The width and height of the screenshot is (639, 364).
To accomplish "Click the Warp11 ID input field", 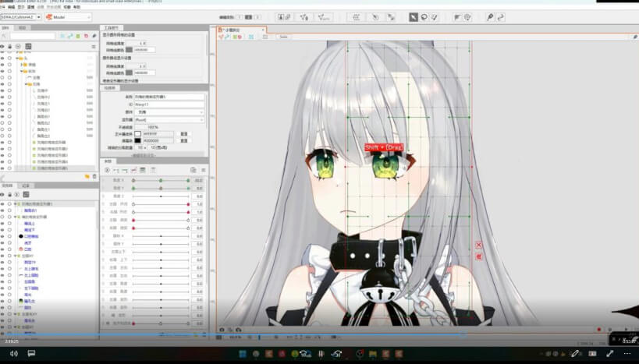I will click(169, 104).
